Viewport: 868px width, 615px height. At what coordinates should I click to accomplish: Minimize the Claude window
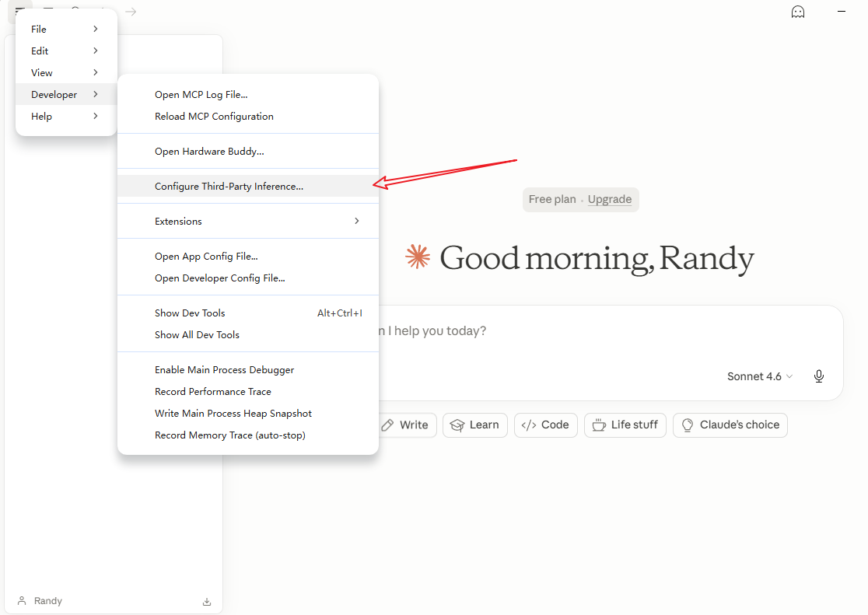point(842,12)
